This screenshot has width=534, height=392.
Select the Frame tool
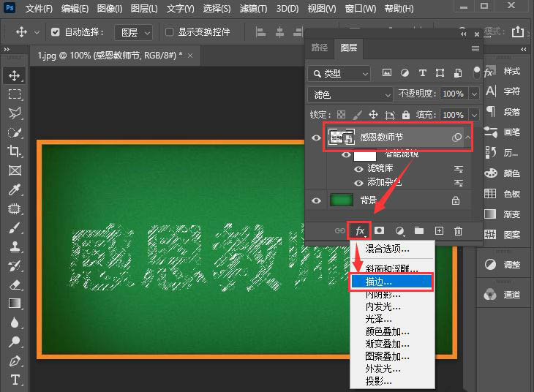coord(15,170)
